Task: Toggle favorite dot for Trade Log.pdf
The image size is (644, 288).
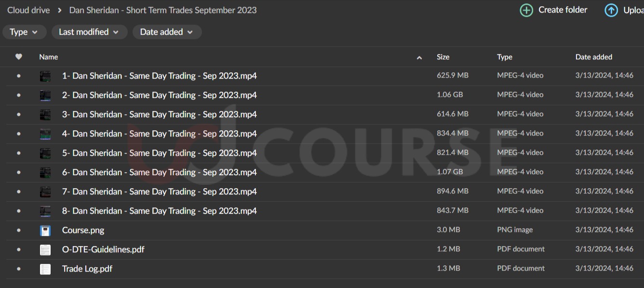Action: pyautogui.click(x=19, y=269)
